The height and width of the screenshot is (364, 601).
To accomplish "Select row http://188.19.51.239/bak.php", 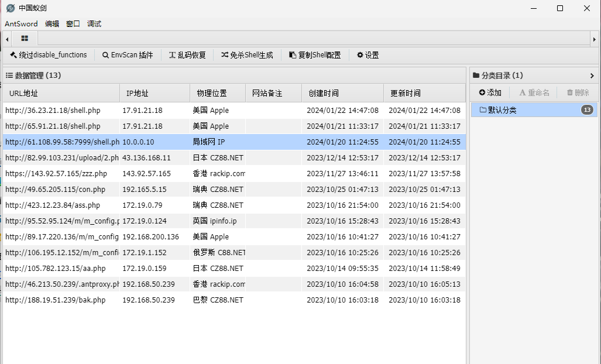I will click(234, 300).
